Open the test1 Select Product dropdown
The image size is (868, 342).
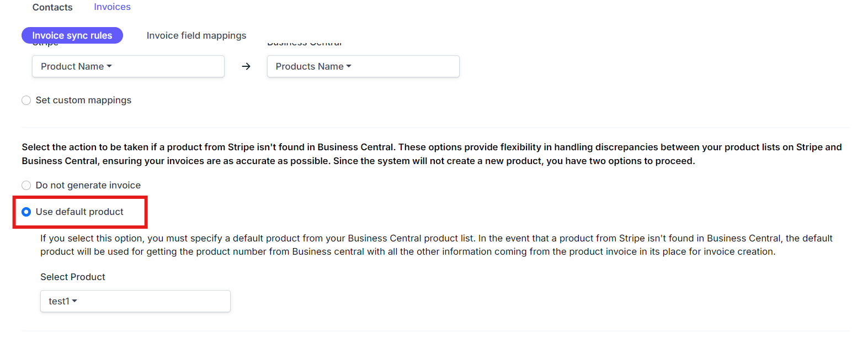pos(135,301)
